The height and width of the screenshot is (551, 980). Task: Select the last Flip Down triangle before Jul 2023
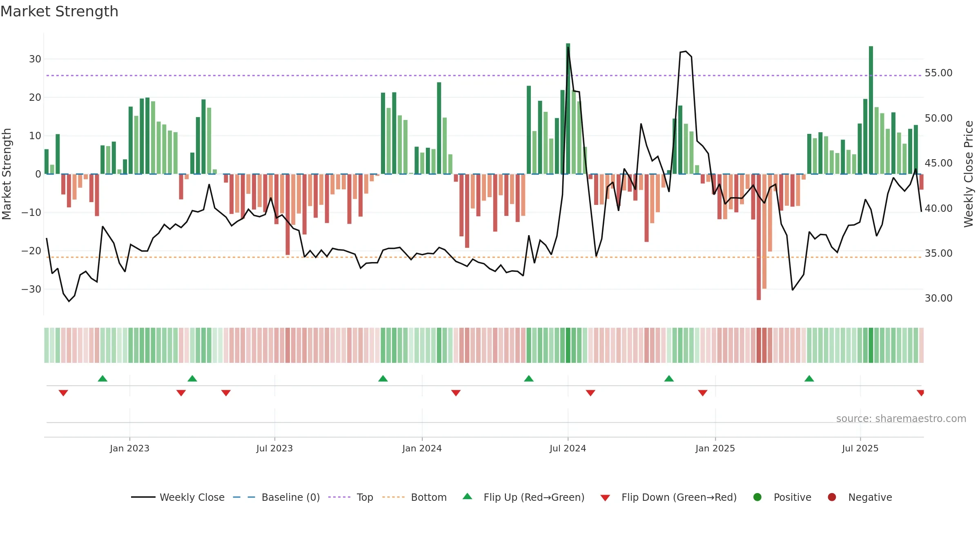226,393
